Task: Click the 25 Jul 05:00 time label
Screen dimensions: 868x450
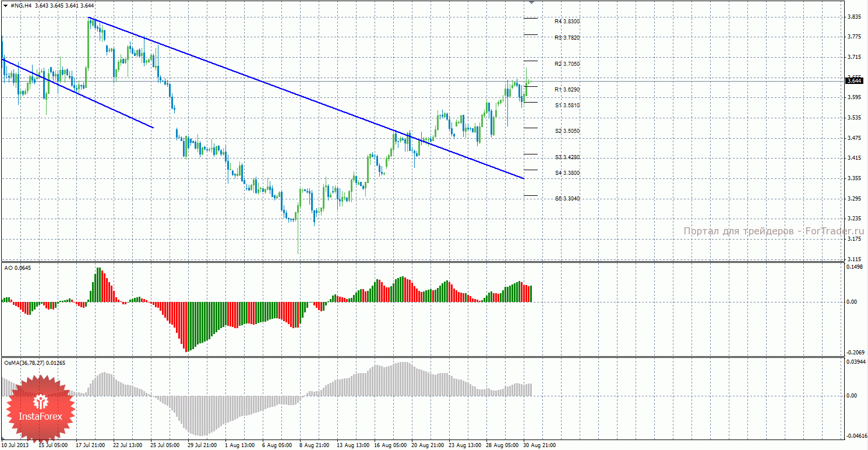Action: pyautogui.click(x=164, y=445)
